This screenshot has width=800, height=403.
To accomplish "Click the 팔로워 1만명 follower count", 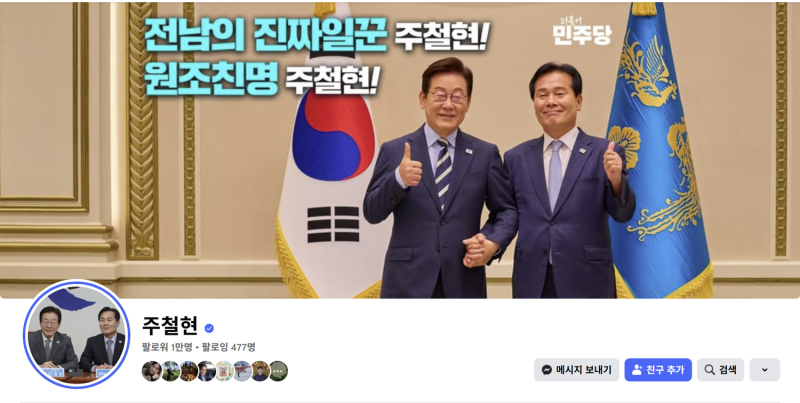I will coord(167,347).
